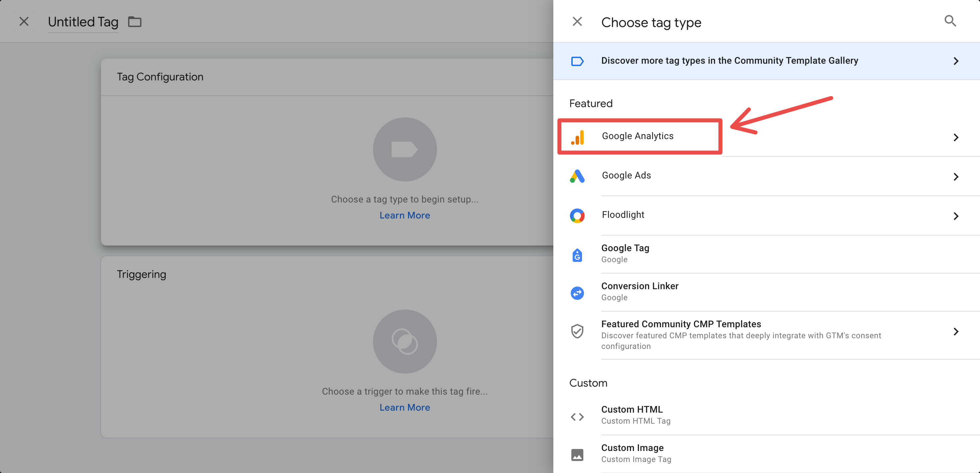980x473 pixels.
Task: Click the CMP Templates shield icon
Action: tap(577, 331)
